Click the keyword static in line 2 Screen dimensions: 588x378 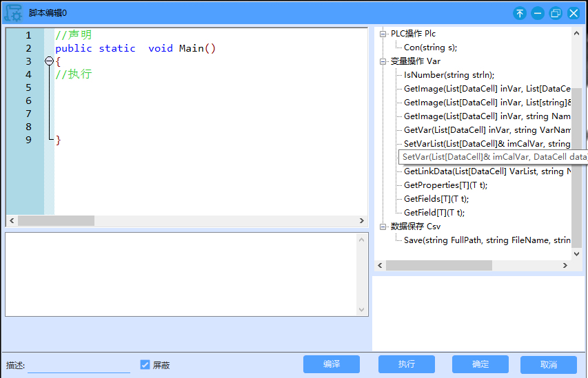117,48
